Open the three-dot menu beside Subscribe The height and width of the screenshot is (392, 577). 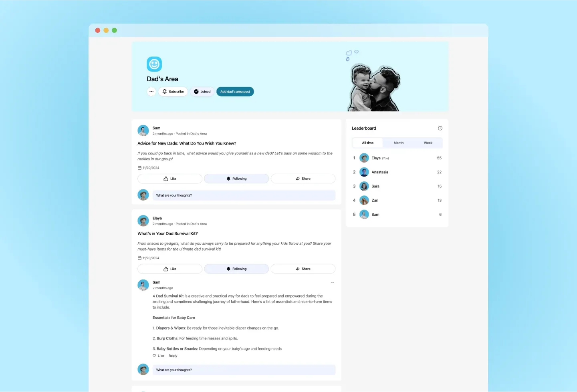pos(151,92)
